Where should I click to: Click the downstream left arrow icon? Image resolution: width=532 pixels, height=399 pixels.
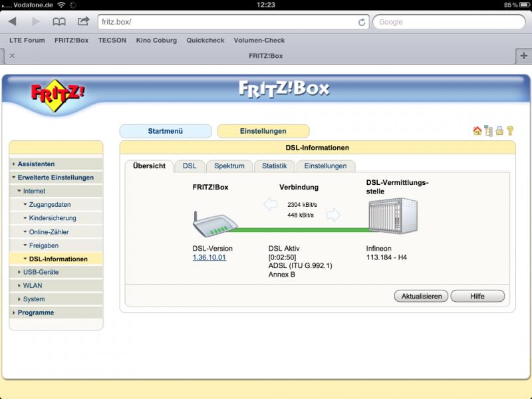click(x=271, y=204)
